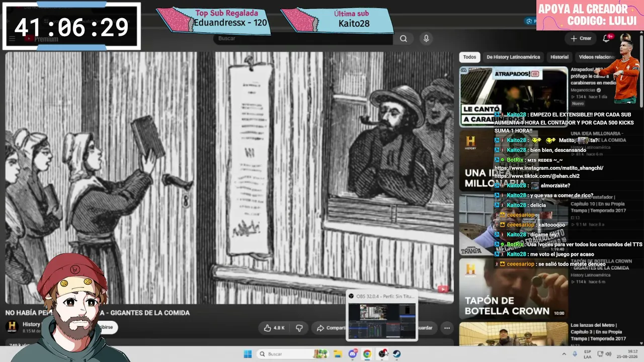Switch to Google Chrome on the taskbar

click(367, 354)
